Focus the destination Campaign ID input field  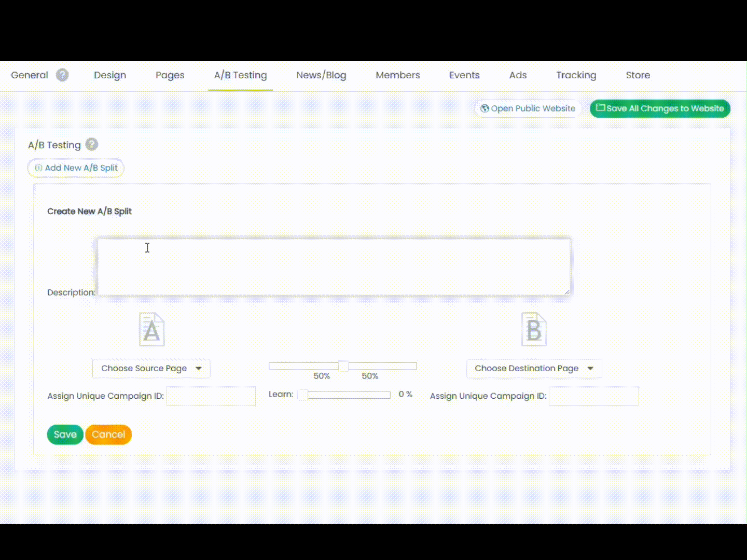point(593,396)
